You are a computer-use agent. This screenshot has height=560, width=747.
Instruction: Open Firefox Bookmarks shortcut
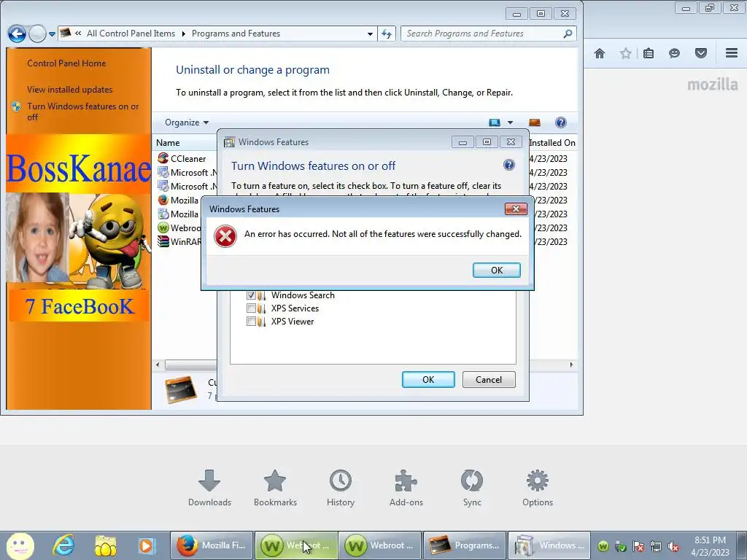pyautogui.click(x=275, y=488)
